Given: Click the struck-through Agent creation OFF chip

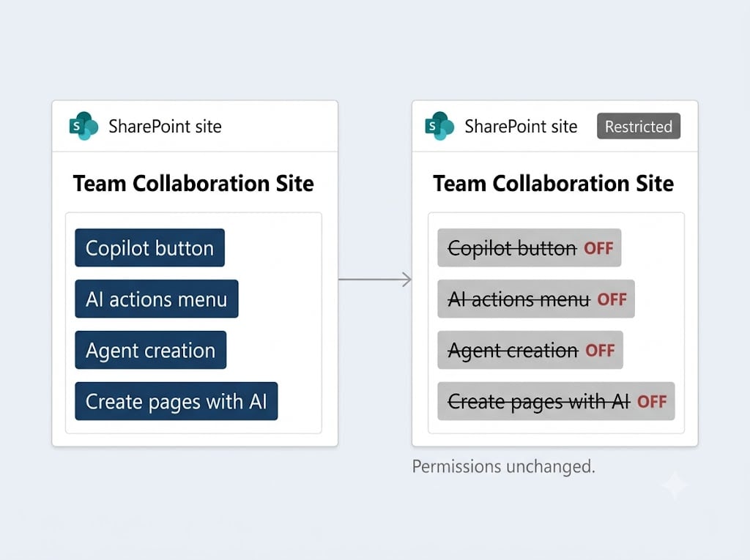Looking at the screenshot, I should (x=530, y=350).
